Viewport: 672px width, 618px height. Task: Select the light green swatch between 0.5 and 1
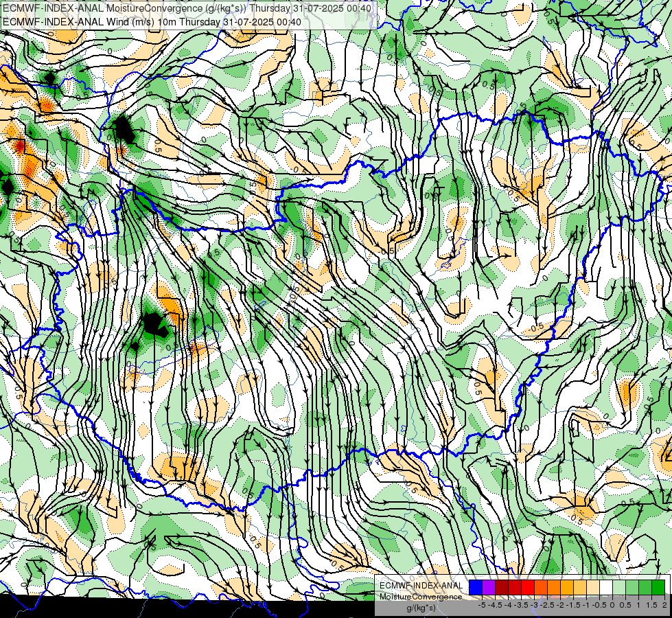point(632,587)
